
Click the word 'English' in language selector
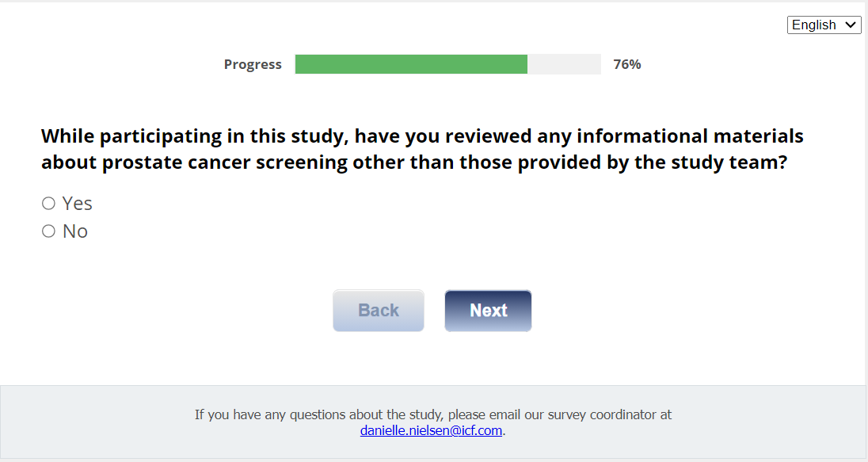813,25
